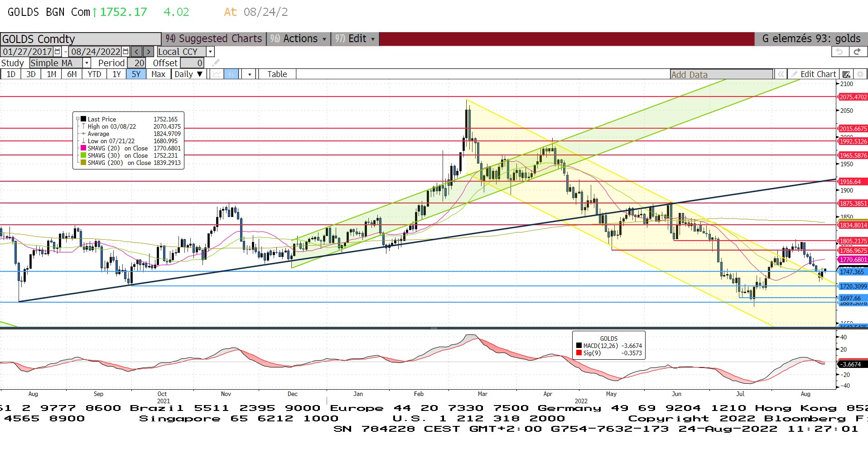Open the start date calendar picker
Screen dimensions: 868x454
58,52
